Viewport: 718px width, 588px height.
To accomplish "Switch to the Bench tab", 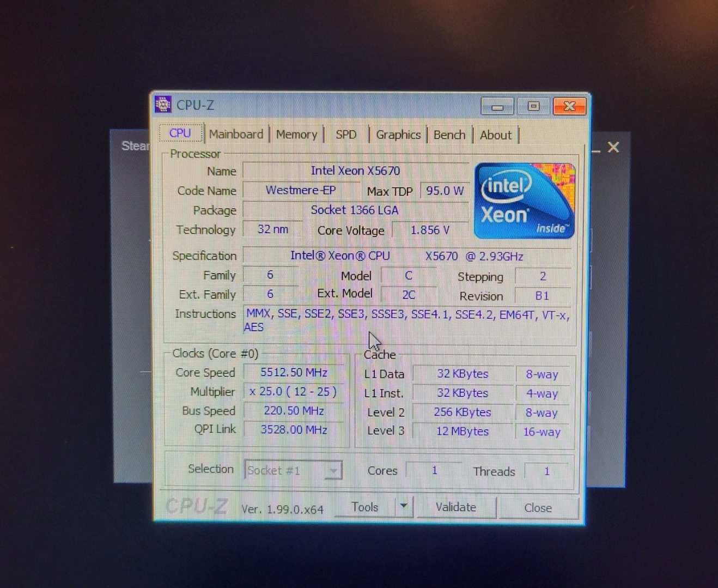I will tap(449, 135).
